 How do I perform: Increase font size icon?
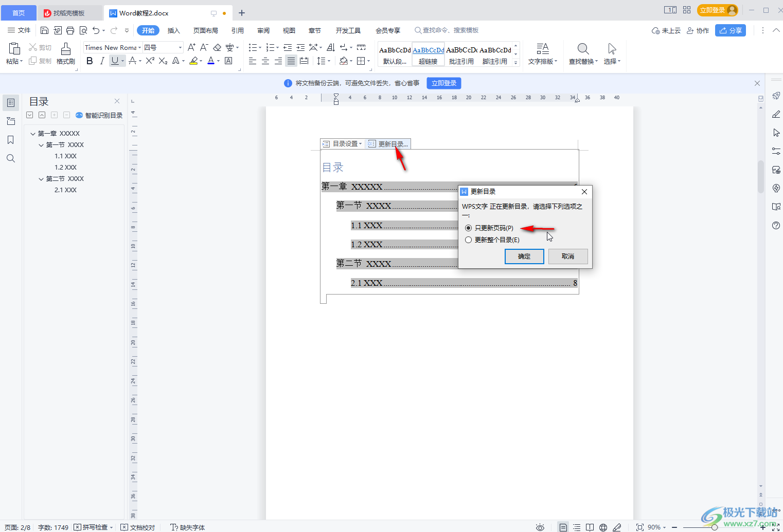click(191, 47)
